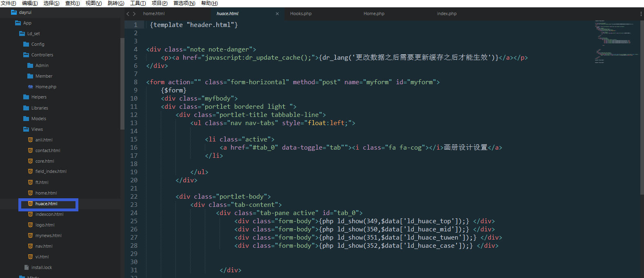Click the file icon next to install.lock

click(x=27, y=267)
